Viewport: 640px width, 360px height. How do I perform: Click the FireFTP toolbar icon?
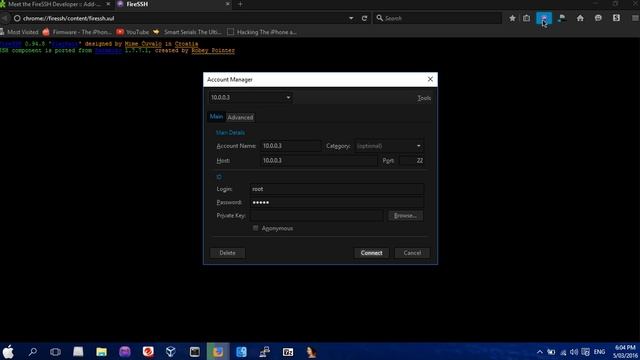(x=562, y=18)
